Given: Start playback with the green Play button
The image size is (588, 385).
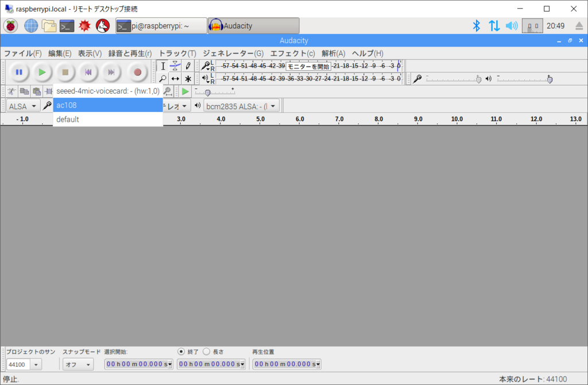Looking at the screenshot, I should pyautogui.click(x=42, y=72).
